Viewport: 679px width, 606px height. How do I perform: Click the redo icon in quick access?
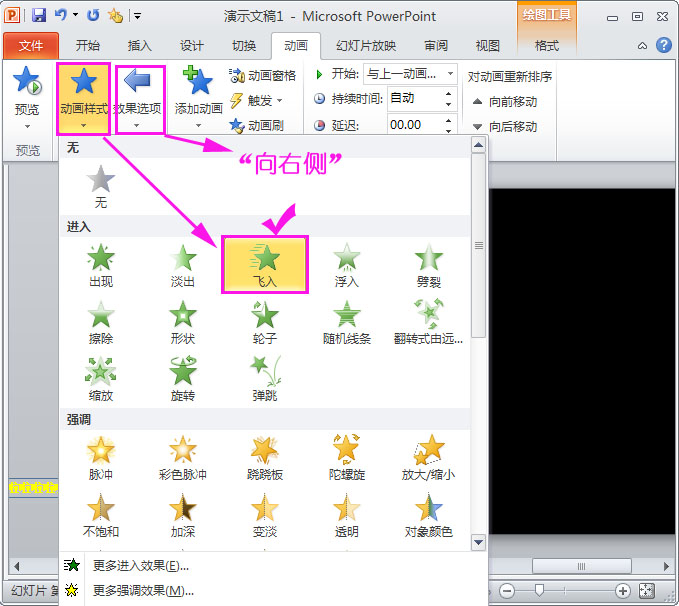(x=93, y=16)
